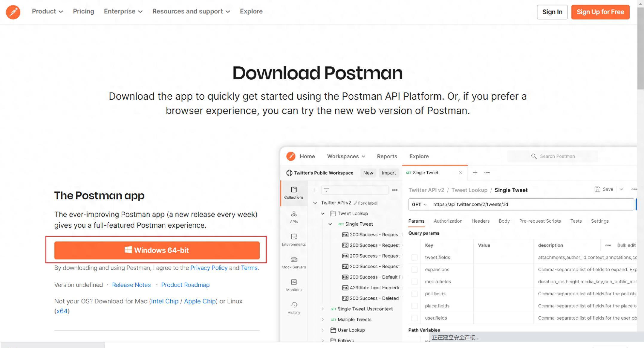
Task: Switch to the Tests tab
Action: (x=576, y=221)
